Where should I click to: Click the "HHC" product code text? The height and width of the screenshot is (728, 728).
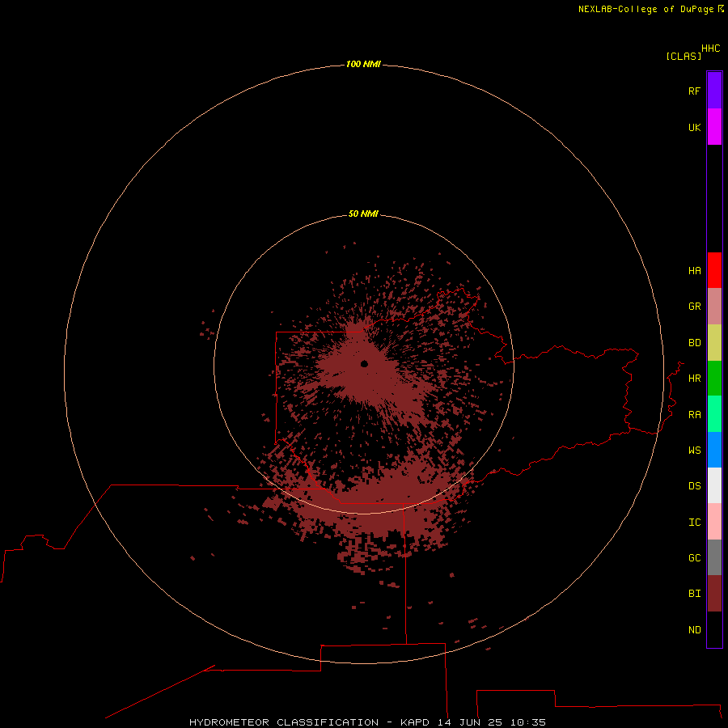[x=710, y=49]
